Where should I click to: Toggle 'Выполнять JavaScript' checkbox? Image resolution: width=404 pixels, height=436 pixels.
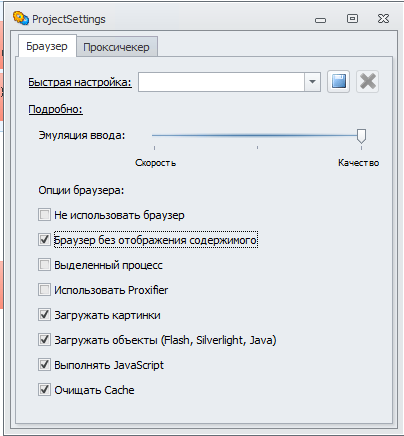coord(44,365)
